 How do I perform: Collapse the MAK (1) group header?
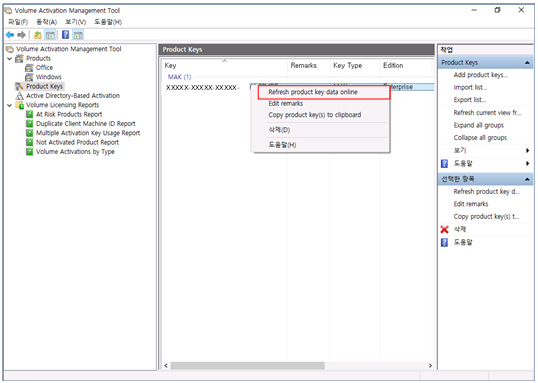179,77
